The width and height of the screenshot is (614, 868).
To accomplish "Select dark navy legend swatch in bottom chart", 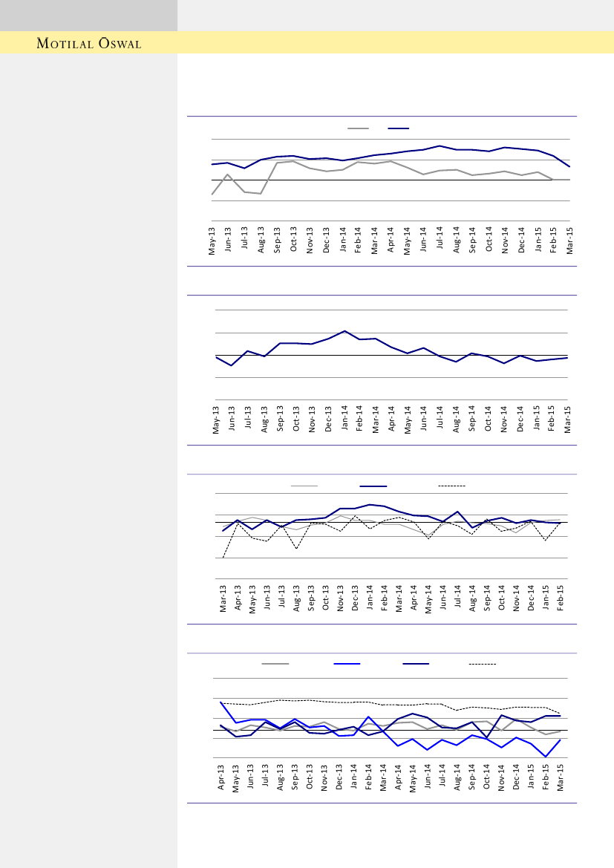I will (416, 663).
